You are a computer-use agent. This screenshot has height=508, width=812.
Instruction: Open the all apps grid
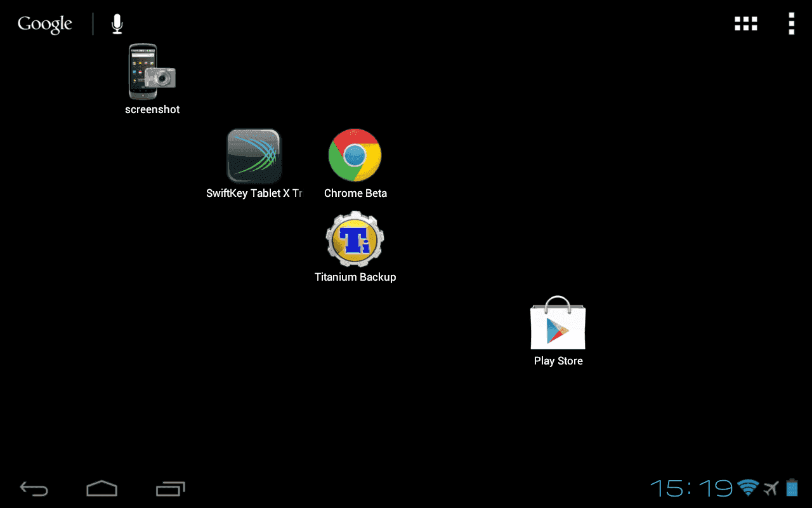(746, 24)
